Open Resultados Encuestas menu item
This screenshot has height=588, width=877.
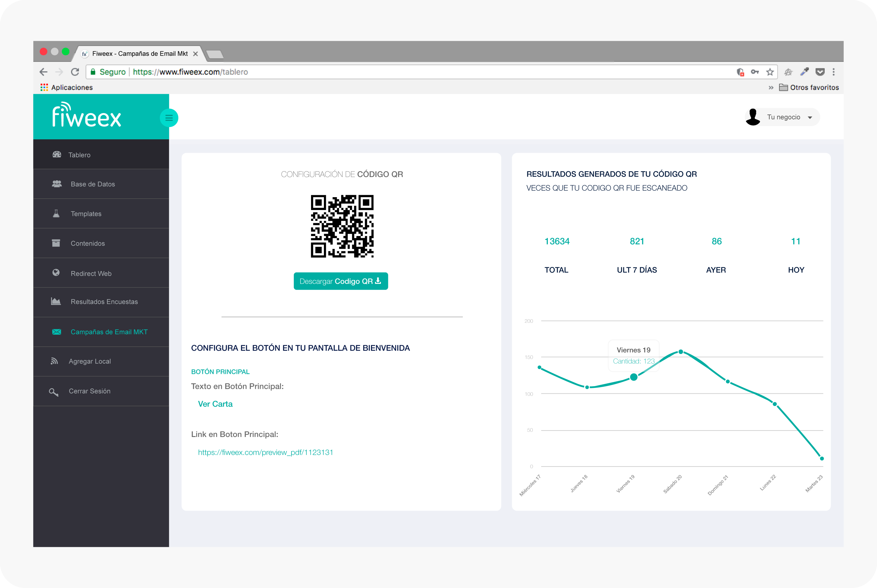(101, 302)
